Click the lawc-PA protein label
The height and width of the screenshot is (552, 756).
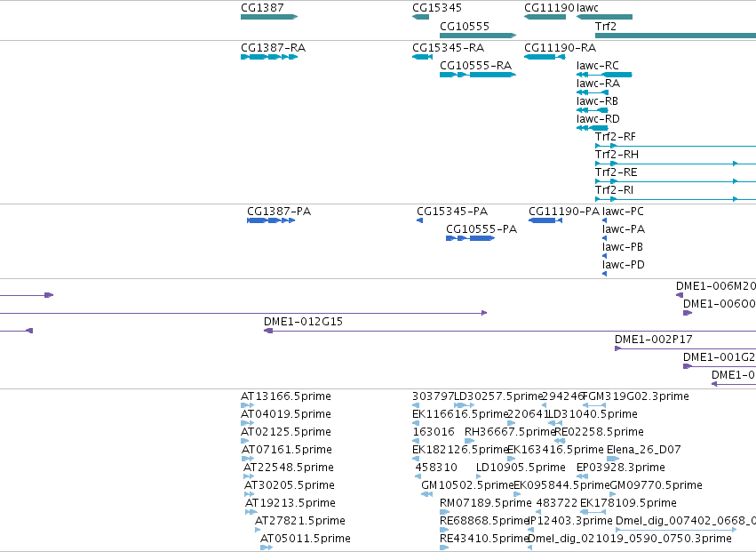coord(623,229)
